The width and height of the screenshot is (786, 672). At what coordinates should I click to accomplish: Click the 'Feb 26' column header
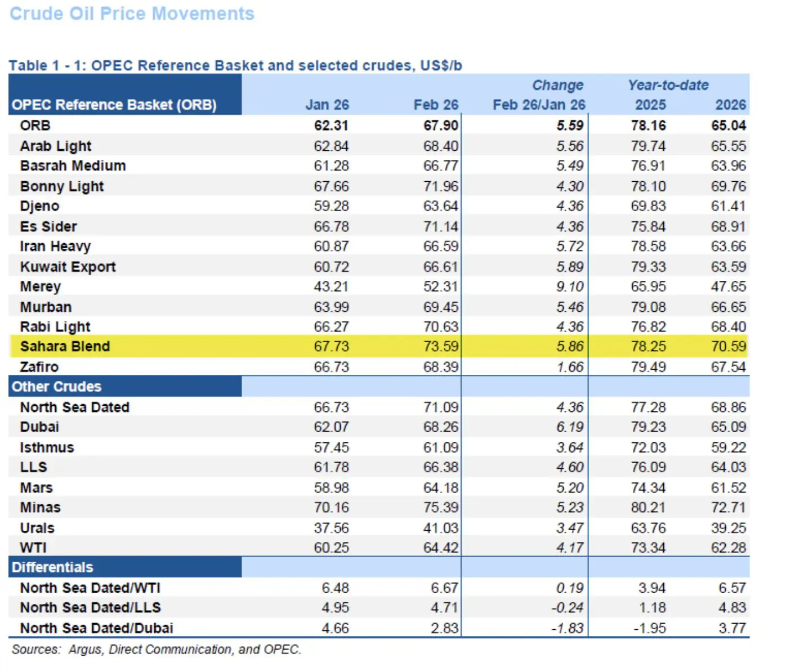click(x=435, y=105)
